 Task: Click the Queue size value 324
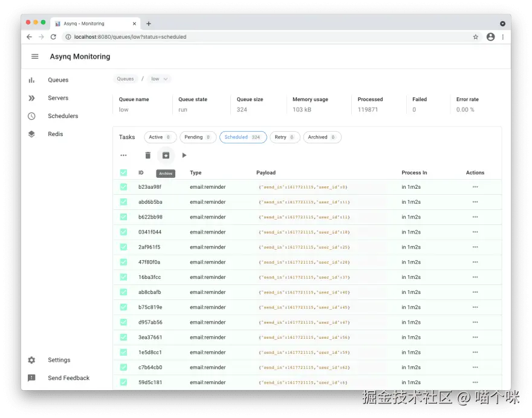tap(242, 109)
